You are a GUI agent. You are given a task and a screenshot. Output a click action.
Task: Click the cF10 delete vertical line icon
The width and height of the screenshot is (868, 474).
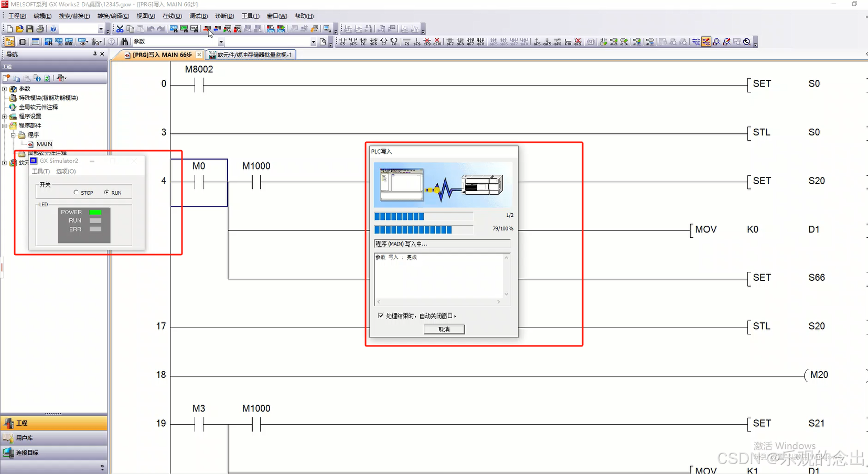coord(437,41)
